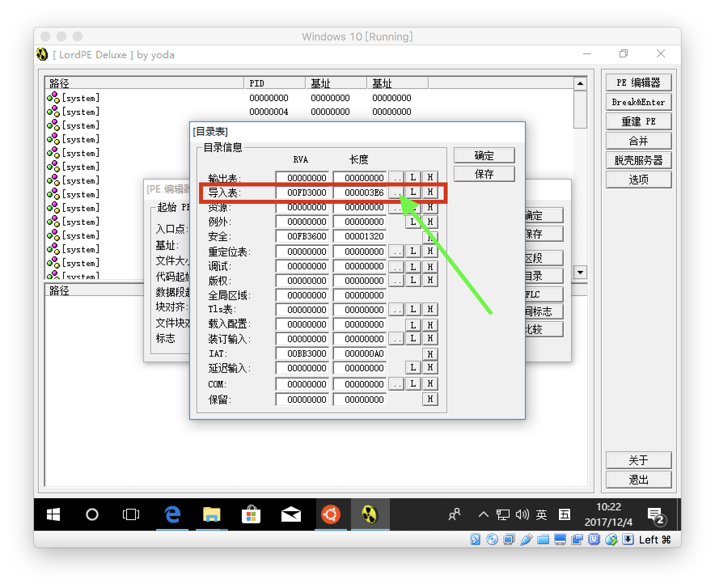Click 安全 RVA field 00FB3600
The image size is (715, 588).
click(x=302, y=236)
